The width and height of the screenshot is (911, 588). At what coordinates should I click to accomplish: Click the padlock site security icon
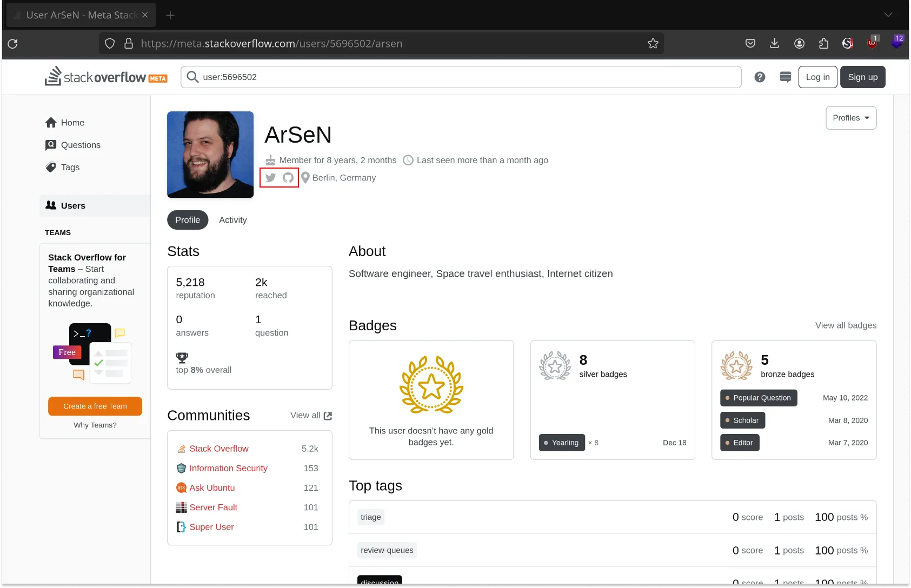coord(129,44)
